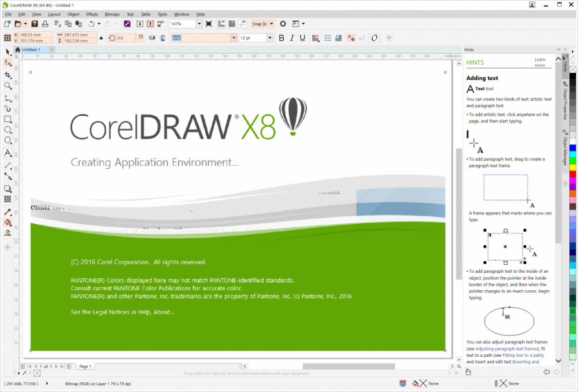The height and width of the screenshot is (392, 578).
Task: Open the Arial font list dropdown
Action: tap(233, 38)
